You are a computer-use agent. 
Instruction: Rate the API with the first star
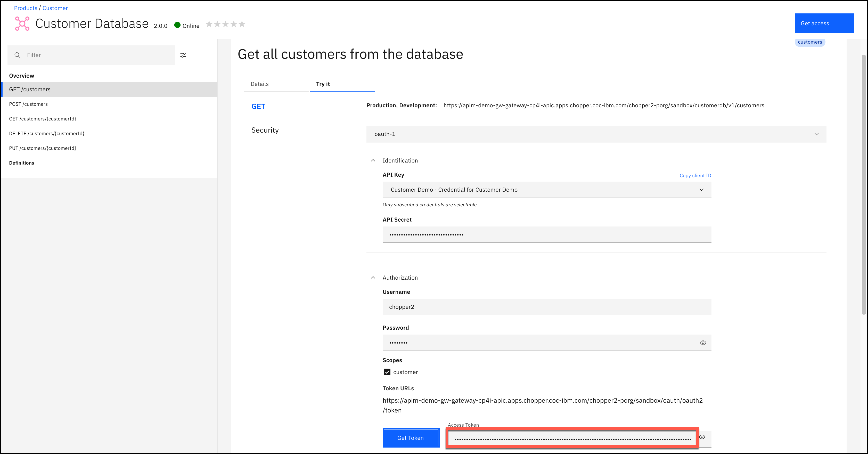point(209,24)
